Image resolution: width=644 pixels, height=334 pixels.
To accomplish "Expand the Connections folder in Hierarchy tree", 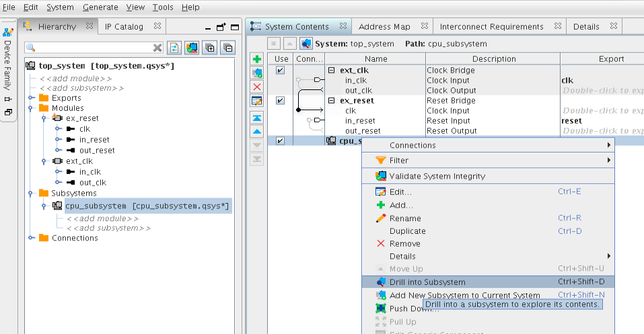I will 32,238.
